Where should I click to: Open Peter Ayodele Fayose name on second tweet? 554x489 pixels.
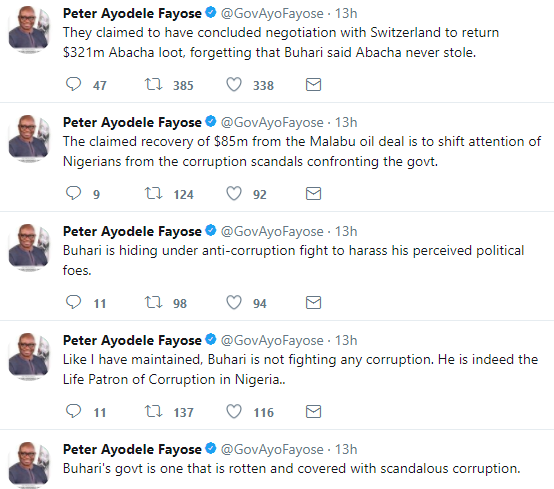(132, 122)
